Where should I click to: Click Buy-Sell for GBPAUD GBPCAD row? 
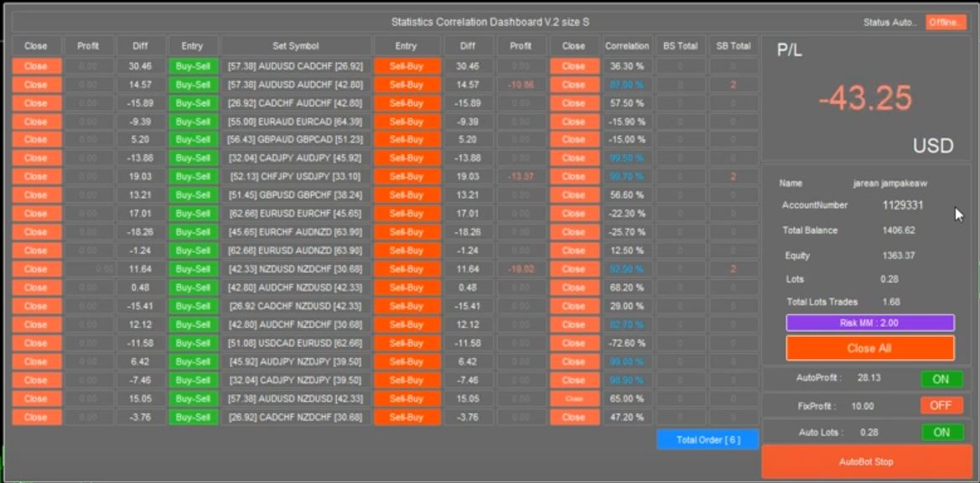pyautogui.click(x=193, y=139)
